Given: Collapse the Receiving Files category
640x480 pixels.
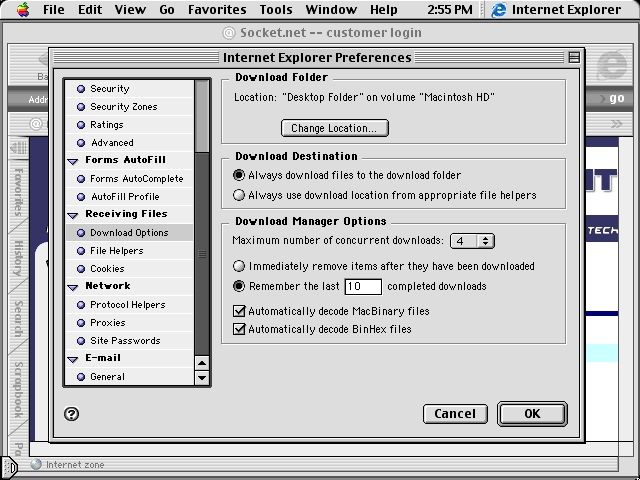Looking at the screenshot, I should click(73, 215).
